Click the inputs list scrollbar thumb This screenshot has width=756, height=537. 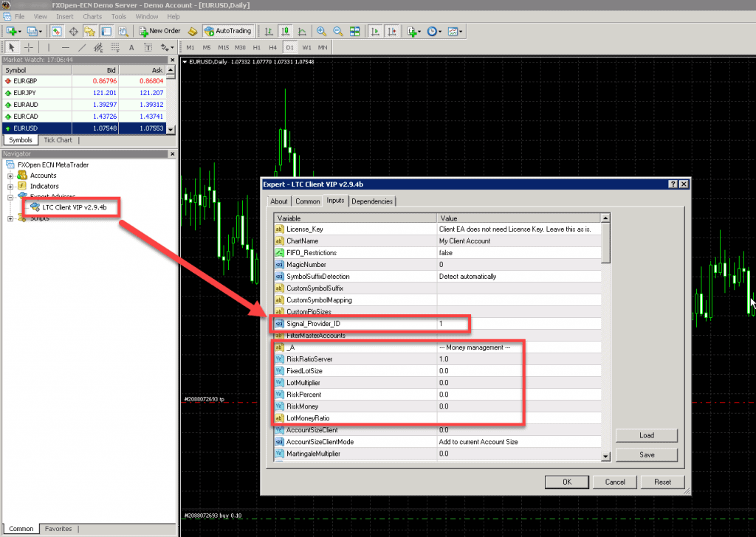(x=605, y=243)
